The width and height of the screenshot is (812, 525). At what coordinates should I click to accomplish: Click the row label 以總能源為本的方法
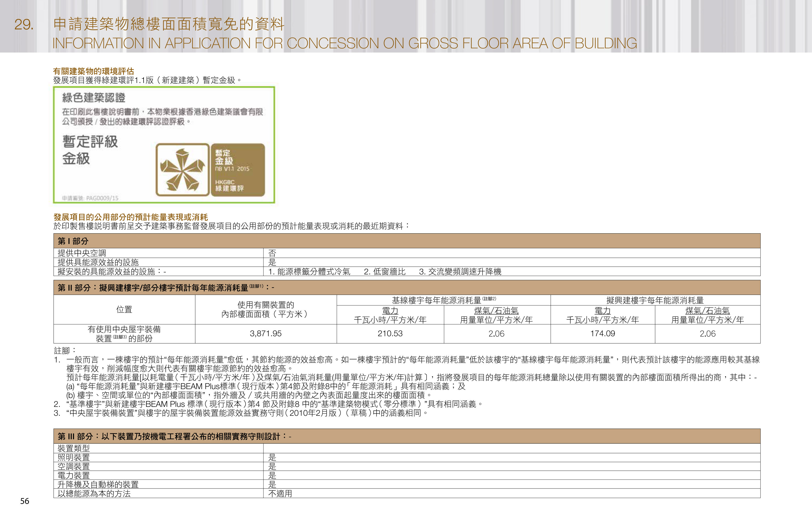point(94,493)
